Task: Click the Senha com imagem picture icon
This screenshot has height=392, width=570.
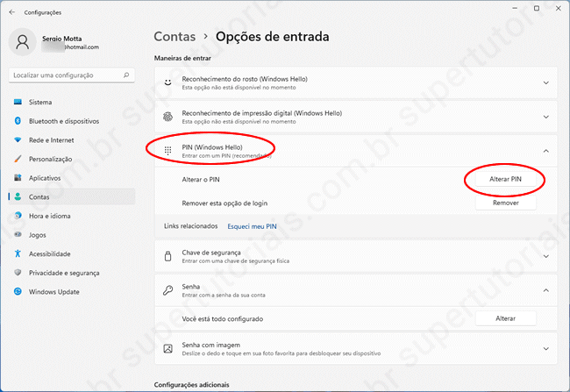Action: tap(168, 349)
